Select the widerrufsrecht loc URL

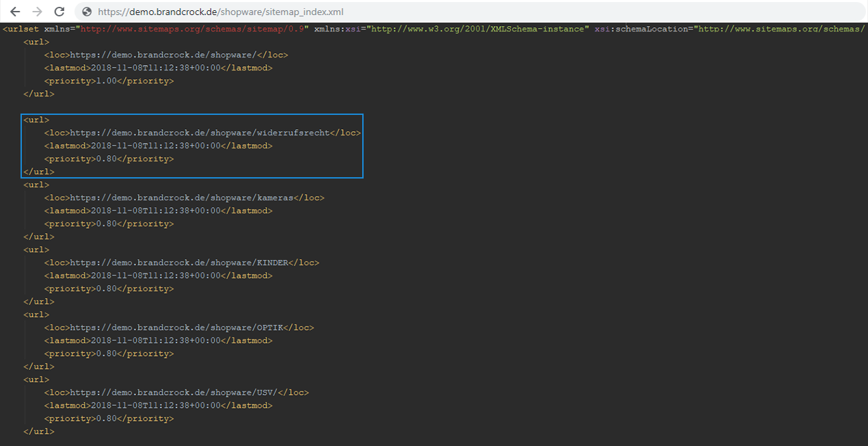click(x=200, y=133)
